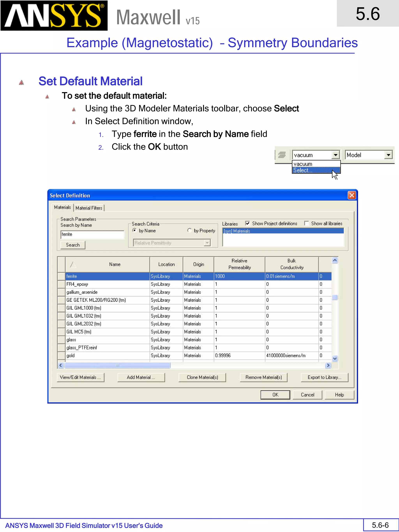Click the 0.01siemens/m conductivity cell
The image size is (399, 532).
(x=292, y=276)
